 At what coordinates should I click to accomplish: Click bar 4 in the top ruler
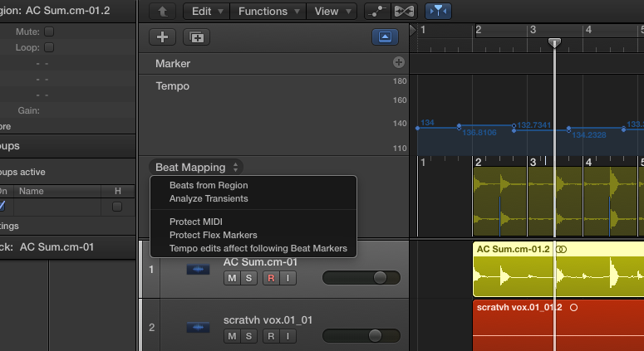tap(588, 30)
